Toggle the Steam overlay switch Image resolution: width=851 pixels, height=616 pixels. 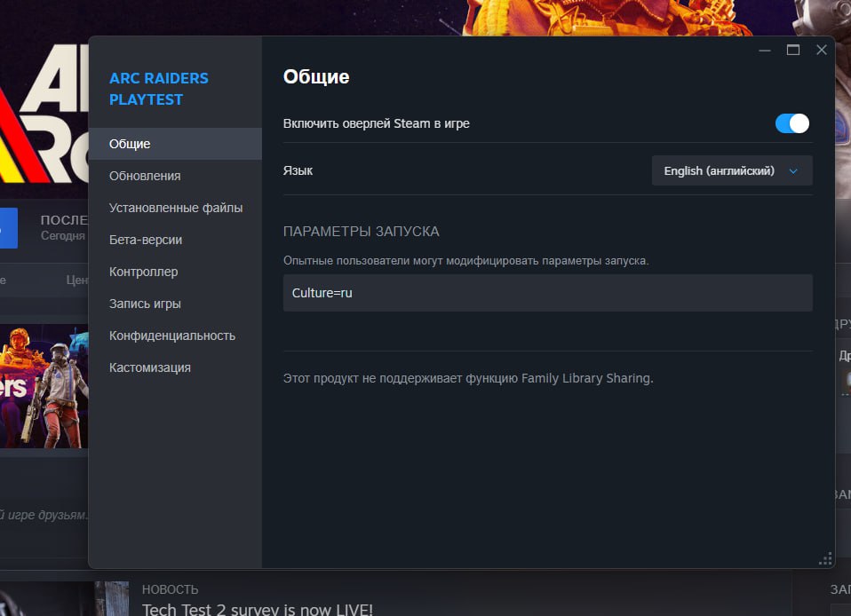[x=791, y=123]
